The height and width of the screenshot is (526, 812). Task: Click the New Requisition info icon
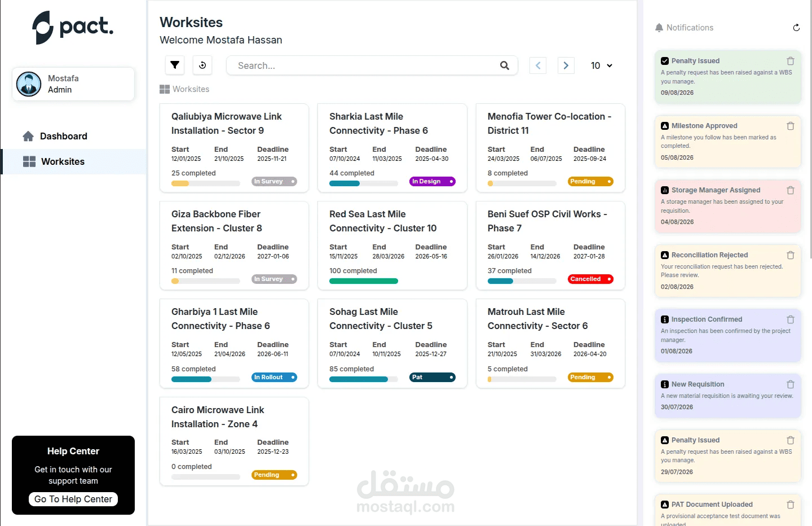pyautogui.click(x=665, y=384)
